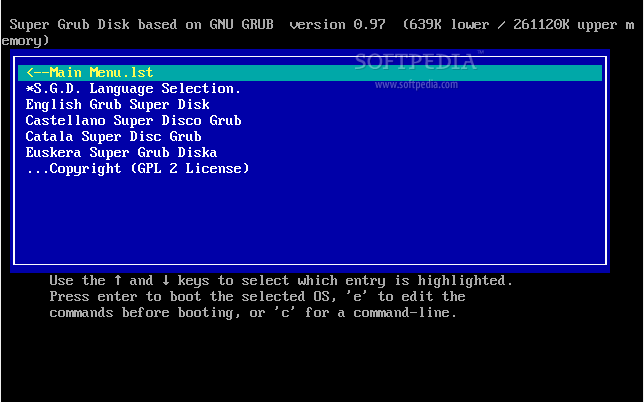Screen dimensions: 644x402
Task: Click the Softpedia watermark logo
Action: point(418,62)
